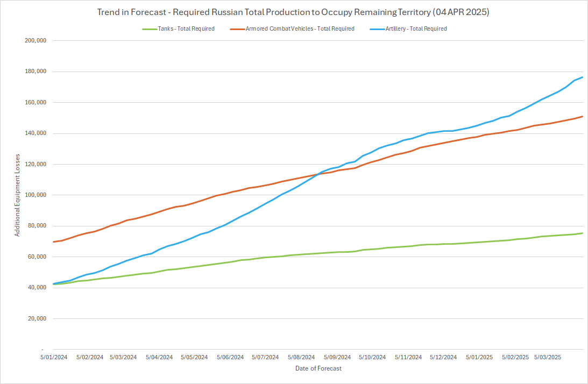The width and height of the screenshot is (588, 384).
Task: Click the green Tanks legend line marker
Action: pyautogui.click(x=148, y=29)
